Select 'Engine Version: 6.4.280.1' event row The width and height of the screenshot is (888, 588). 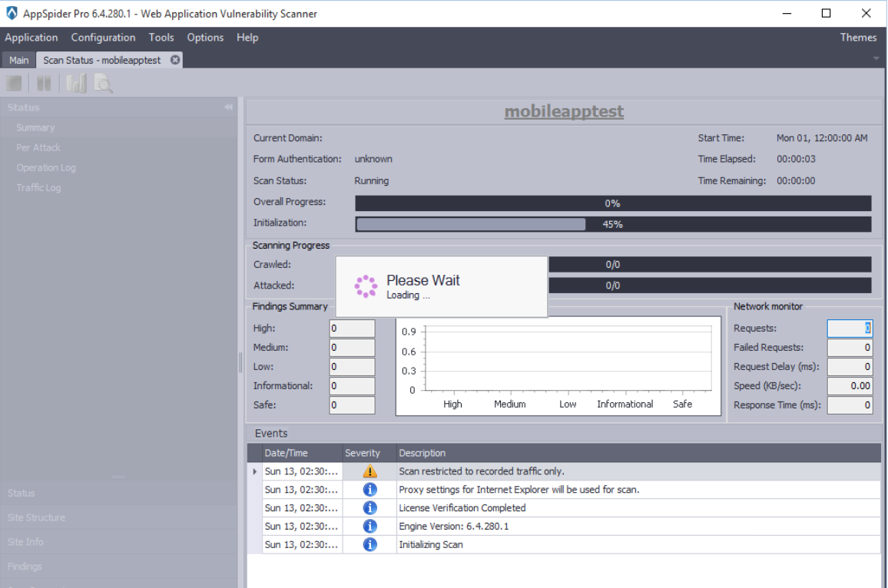(571, 527)
